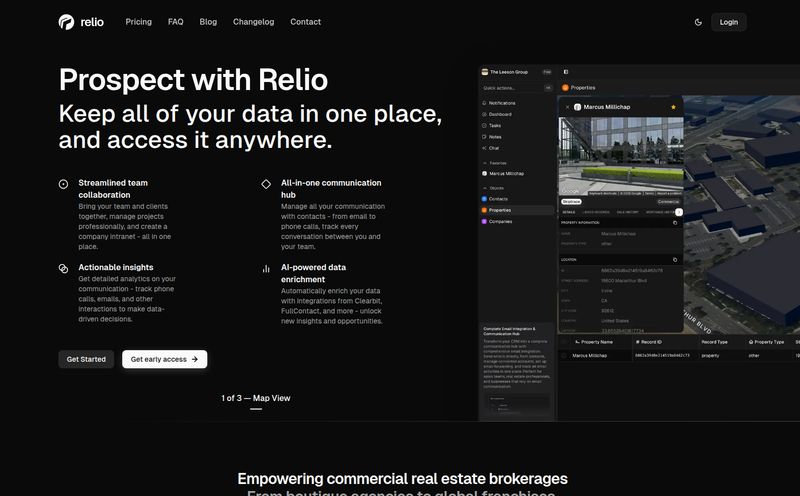This screenshot has height=496, width=800.
Task: Sort by the Property Type column
Action: point(766,342)
